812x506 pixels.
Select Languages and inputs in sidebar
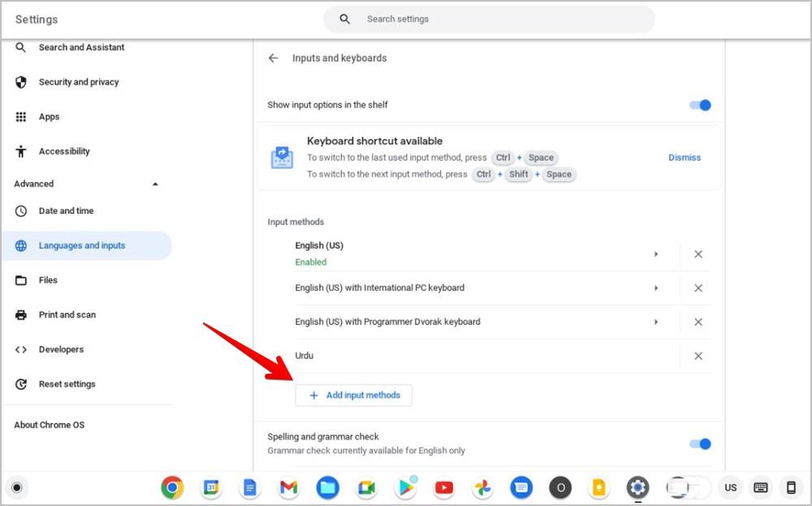(87, 245)
